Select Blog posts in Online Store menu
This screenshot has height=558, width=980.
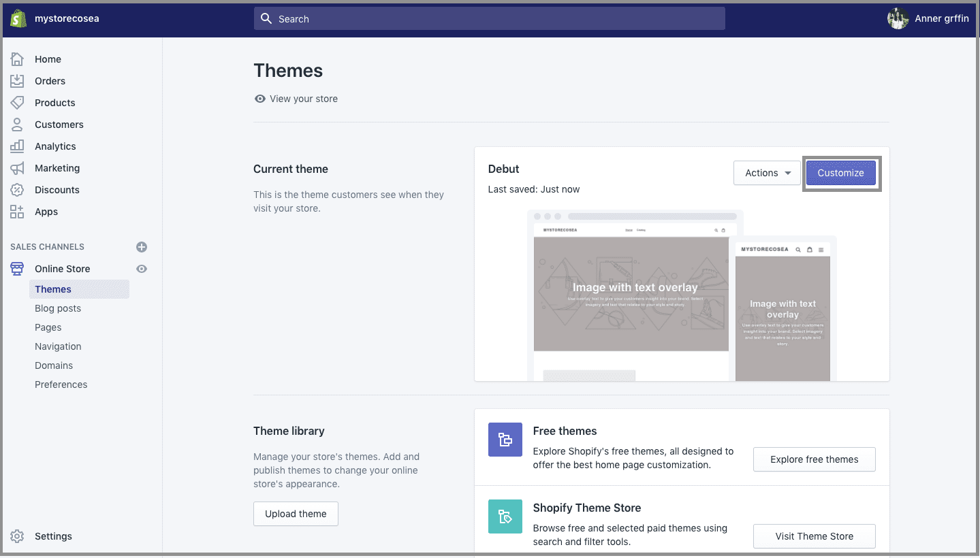[x=58, y=308]
